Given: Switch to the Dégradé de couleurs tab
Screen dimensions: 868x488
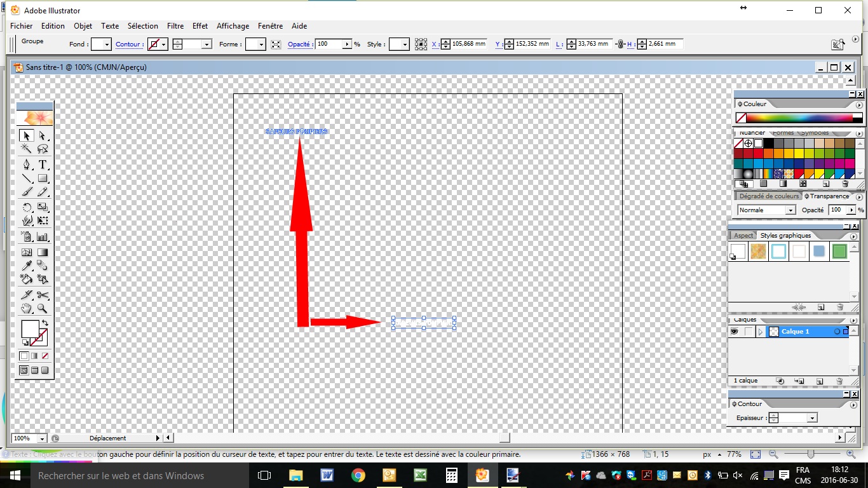Looking at the screenshot, I should tap(768, 196).
